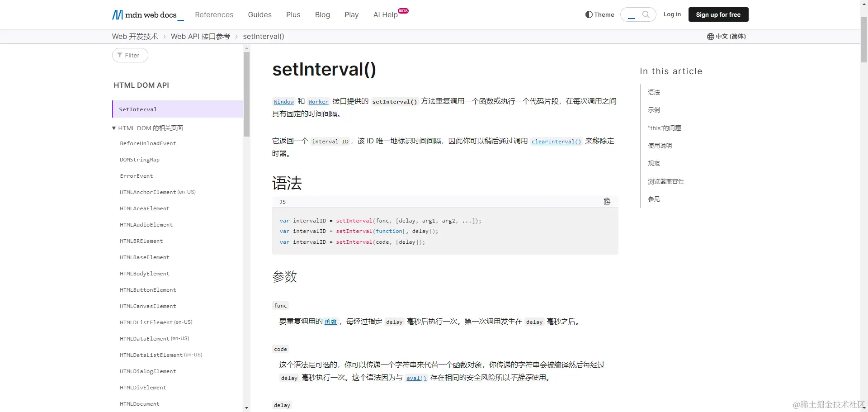Click Sign up for free
This screenshot has height=412, width=868.
(x=718, y=14)
